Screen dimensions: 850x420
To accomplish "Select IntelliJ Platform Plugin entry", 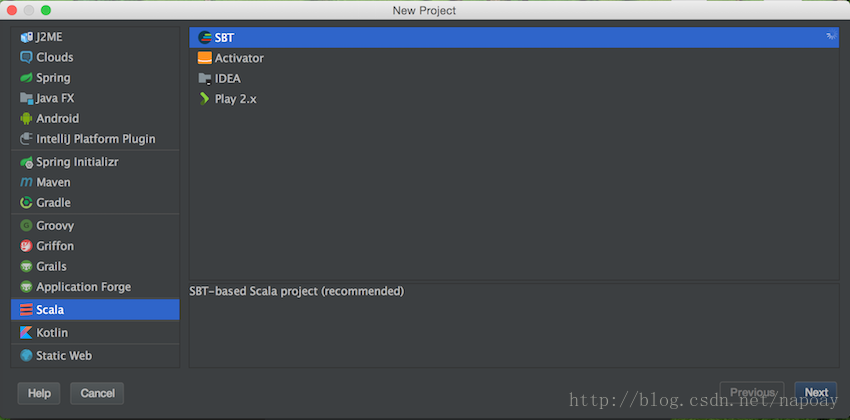I will tap(95, 139).
